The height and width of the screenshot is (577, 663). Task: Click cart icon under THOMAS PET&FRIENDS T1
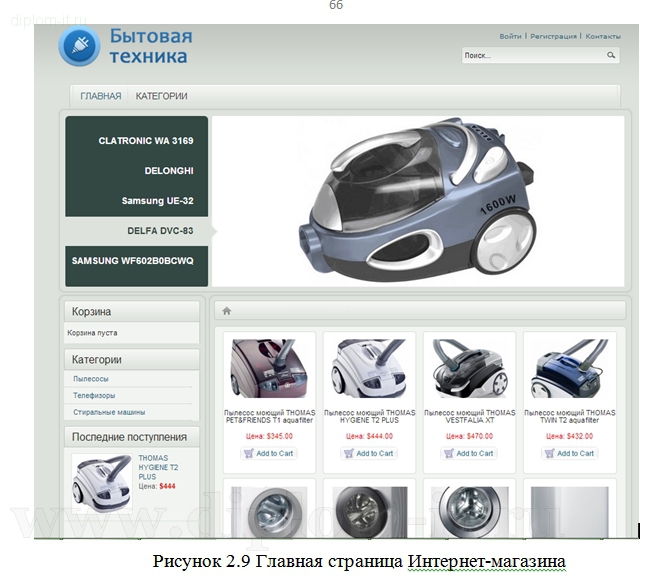[x=249, y=453]
